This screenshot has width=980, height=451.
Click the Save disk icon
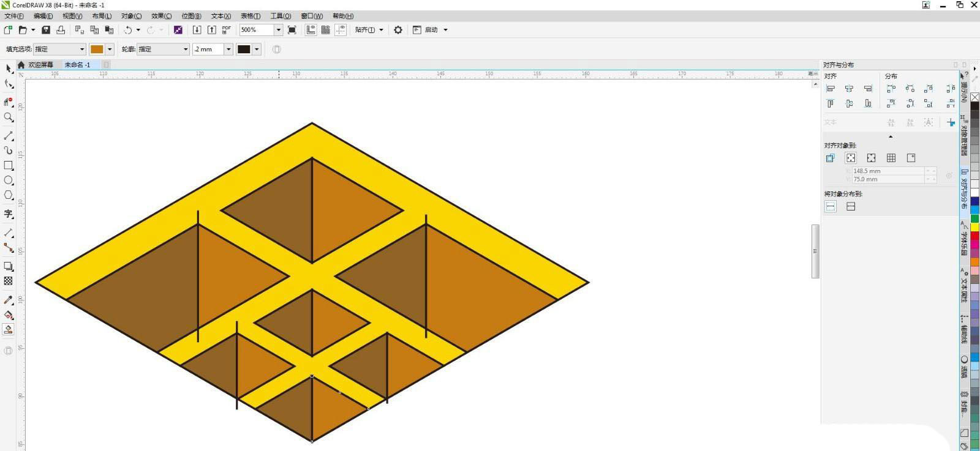[46, 29]
